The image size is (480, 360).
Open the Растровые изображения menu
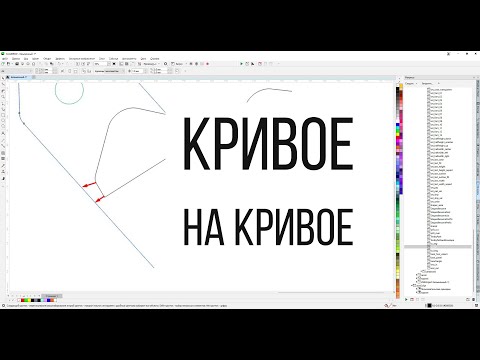point(82,59)
